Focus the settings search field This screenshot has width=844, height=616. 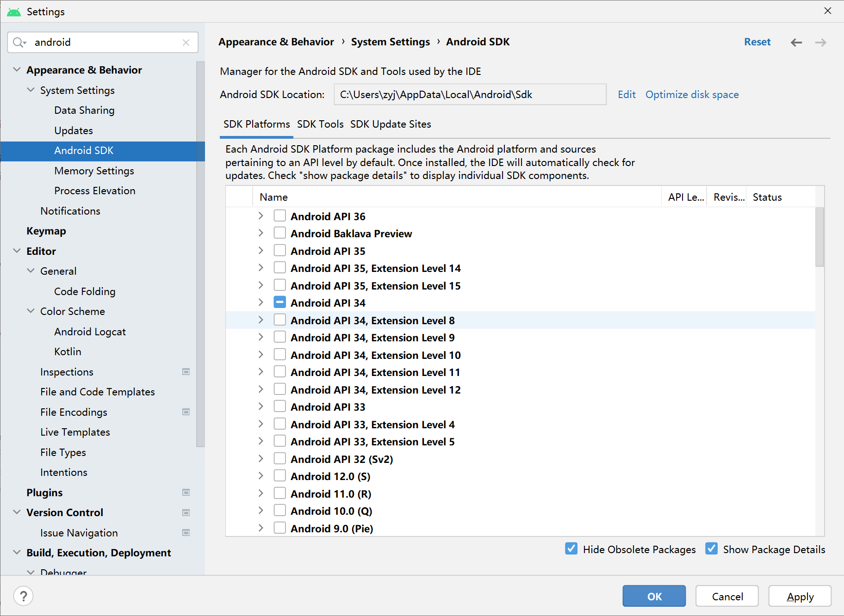103,42
